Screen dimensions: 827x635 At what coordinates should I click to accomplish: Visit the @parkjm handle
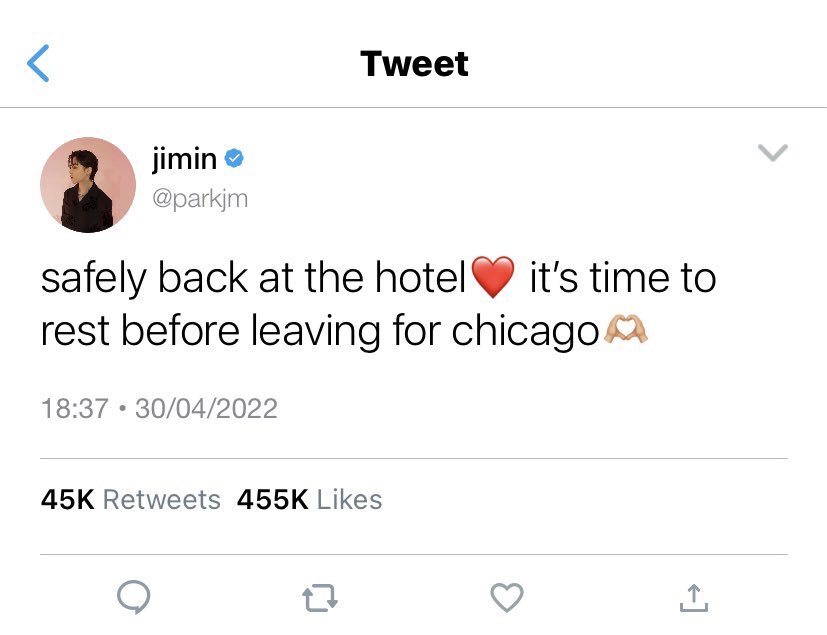coord(200,199)
